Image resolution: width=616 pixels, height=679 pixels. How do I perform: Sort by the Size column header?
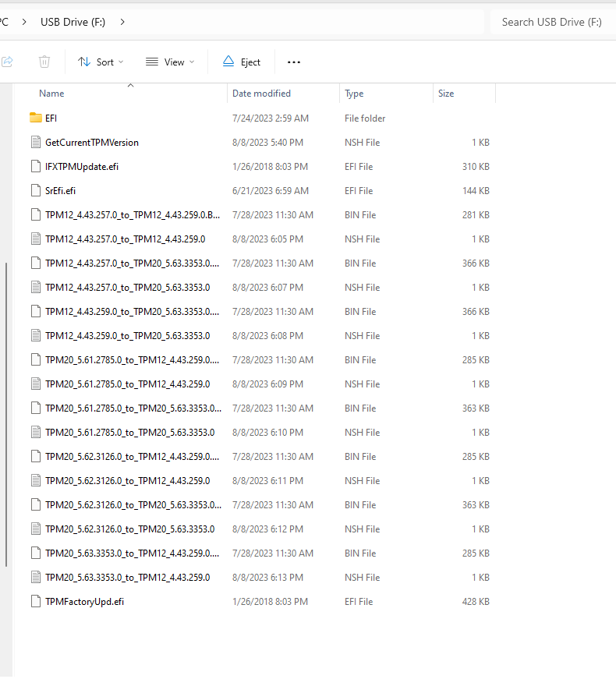pyautogui.click(x=446, y=94)
